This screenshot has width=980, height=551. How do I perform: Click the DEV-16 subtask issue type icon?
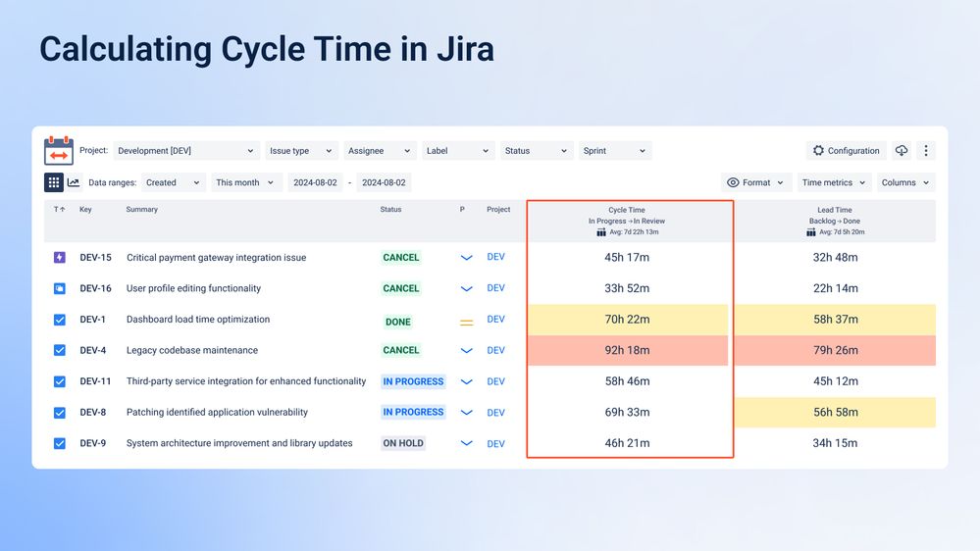pyautogui.click(x=60, y=288)
